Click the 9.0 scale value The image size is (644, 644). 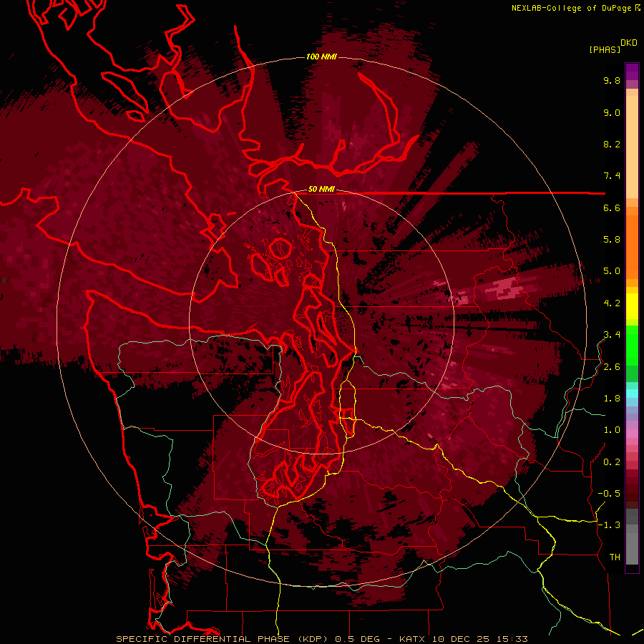pyautogui.click(x=612, y=112)
